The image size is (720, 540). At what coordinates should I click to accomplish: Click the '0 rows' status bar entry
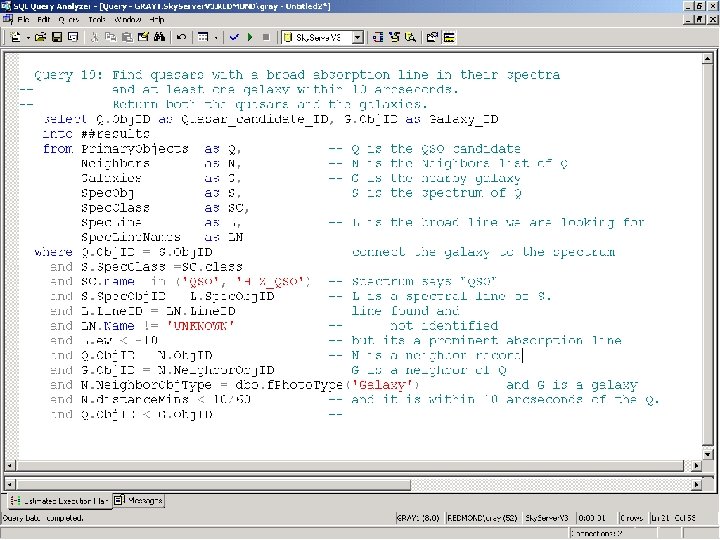coord(631,518)
